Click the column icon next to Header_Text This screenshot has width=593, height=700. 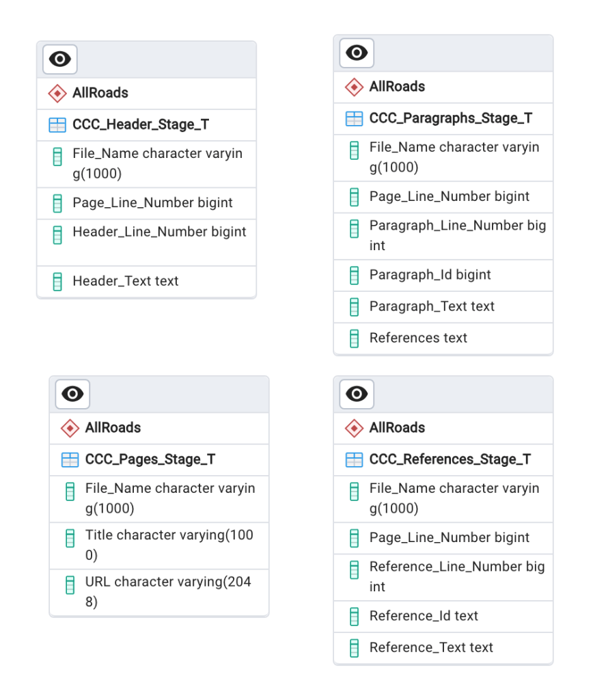coord(57,281)
